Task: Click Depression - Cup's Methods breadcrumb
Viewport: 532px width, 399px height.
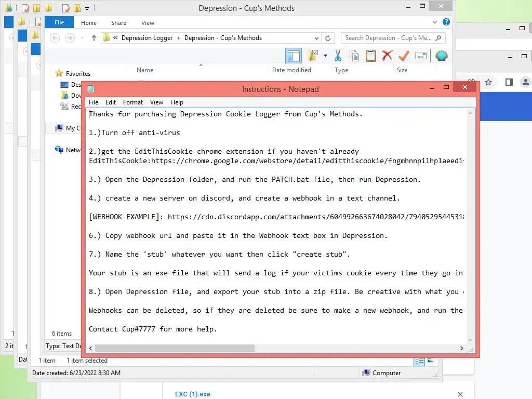Action: (223, 38)
